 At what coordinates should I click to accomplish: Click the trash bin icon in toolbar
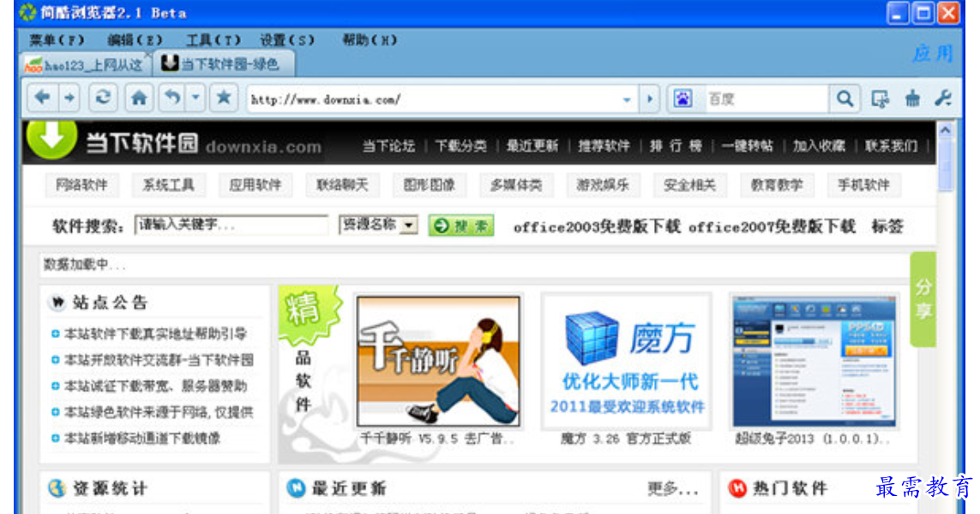pos(912,99)
